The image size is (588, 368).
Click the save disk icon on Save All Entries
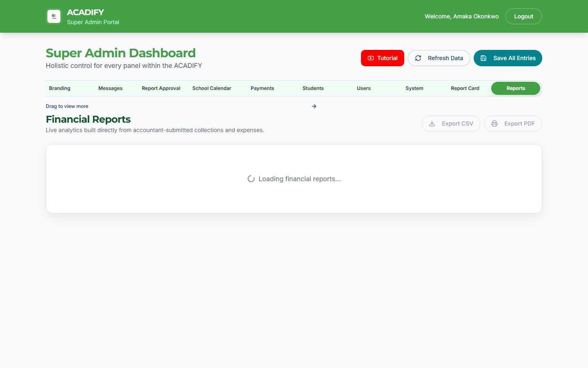click(x=483, y=58)
